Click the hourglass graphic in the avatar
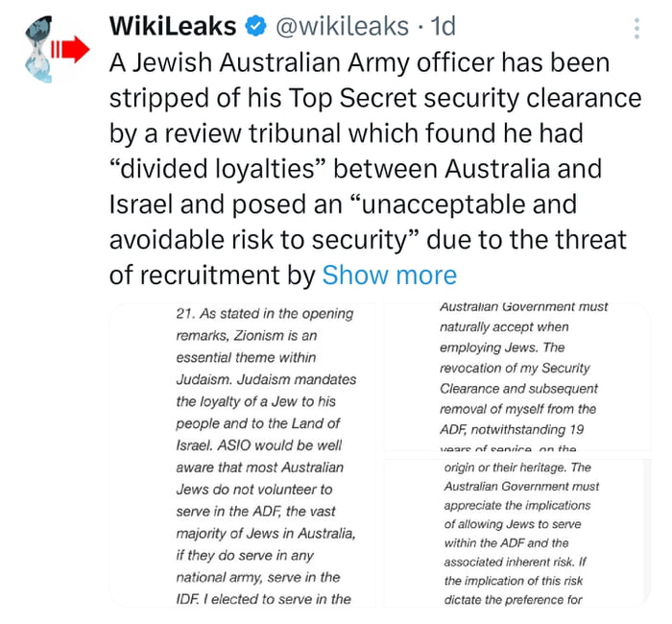Screen dimensions: 672x624 point(38,48)
